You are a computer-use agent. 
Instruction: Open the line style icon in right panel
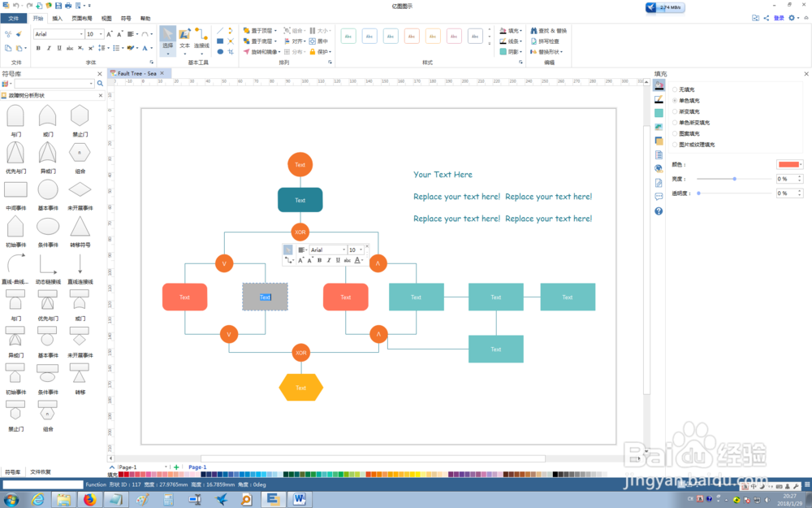click(x=659, y=99)
